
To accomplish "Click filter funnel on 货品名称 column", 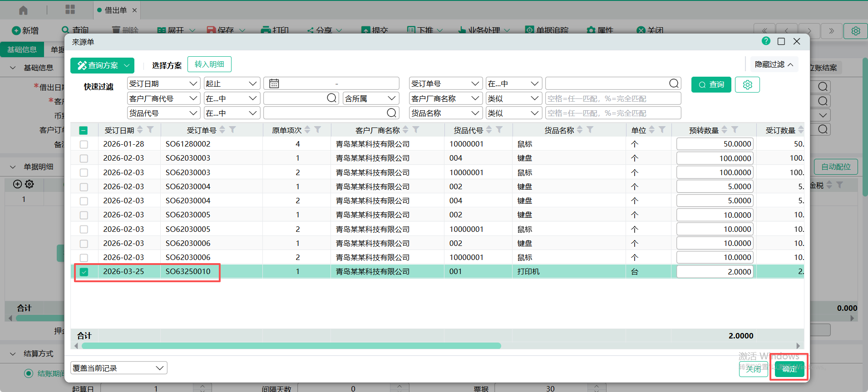I will coord(590,130).
